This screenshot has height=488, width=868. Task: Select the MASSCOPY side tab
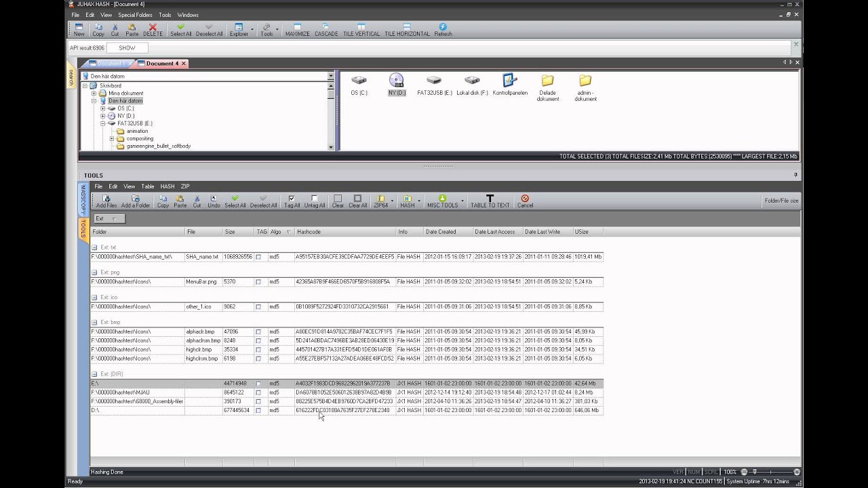[x=83, y=199]
